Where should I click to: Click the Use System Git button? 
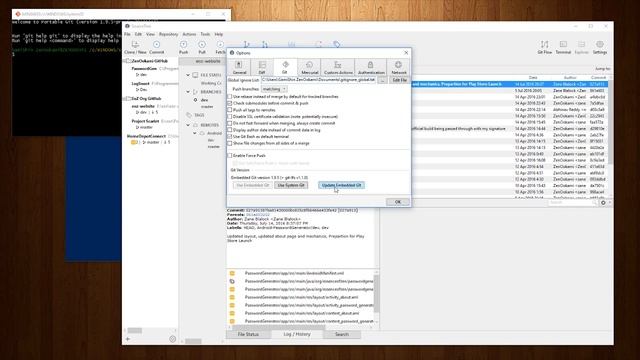pos(291,185)
